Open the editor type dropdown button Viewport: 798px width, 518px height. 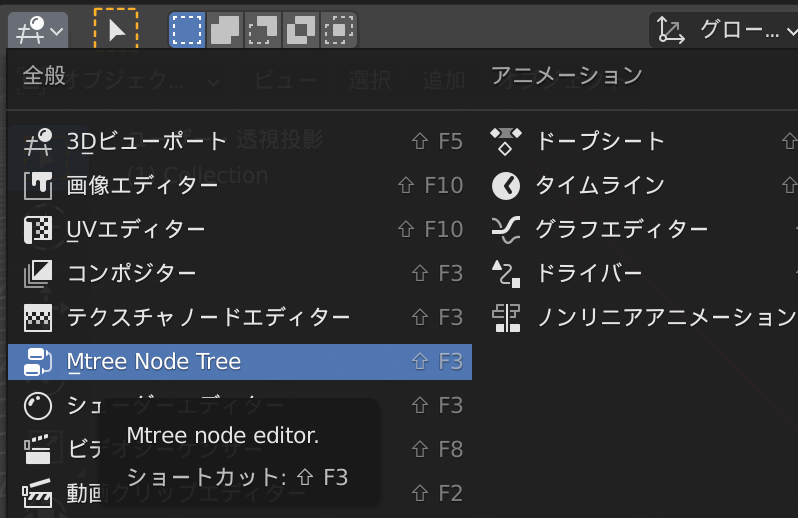click(38, 31)
